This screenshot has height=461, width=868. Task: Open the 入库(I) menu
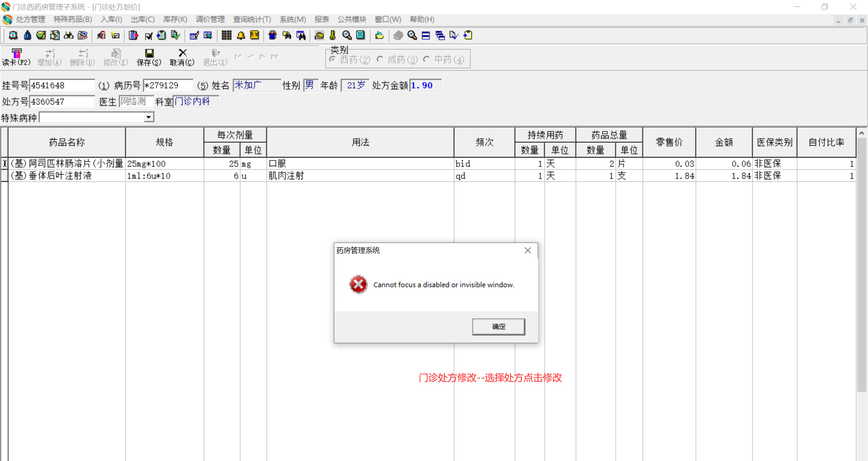[111, 19]
